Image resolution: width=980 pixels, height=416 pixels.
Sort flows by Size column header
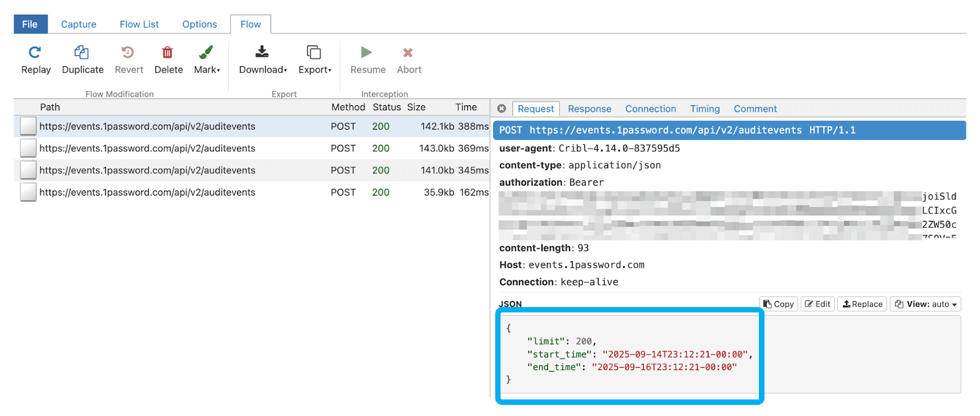(416, 107)
